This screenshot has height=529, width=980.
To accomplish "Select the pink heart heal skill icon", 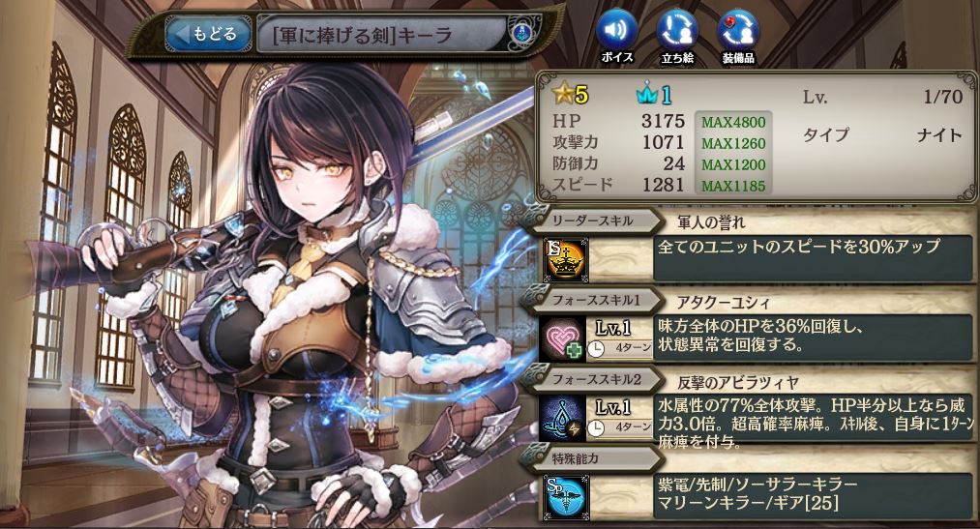I will click(564, 338).
